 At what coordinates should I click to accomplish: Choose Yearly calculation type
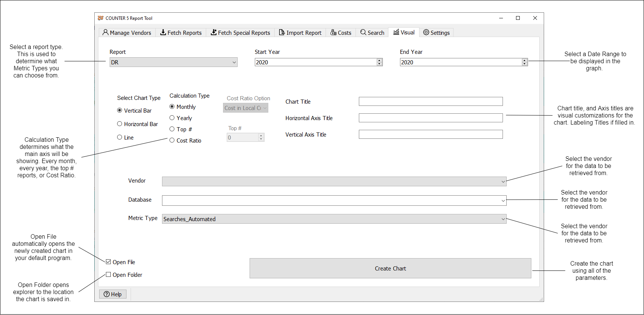(172, 118)
